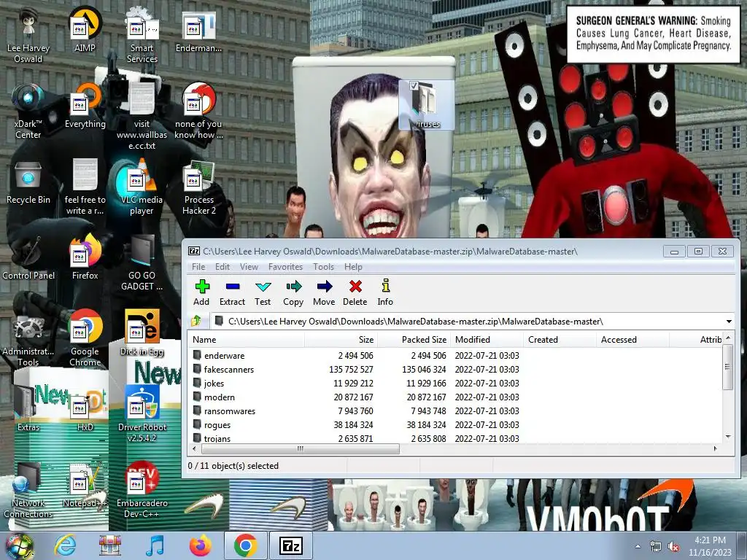
Task: Select the Copy toolbar icon
Action: [x=293, y=292]
